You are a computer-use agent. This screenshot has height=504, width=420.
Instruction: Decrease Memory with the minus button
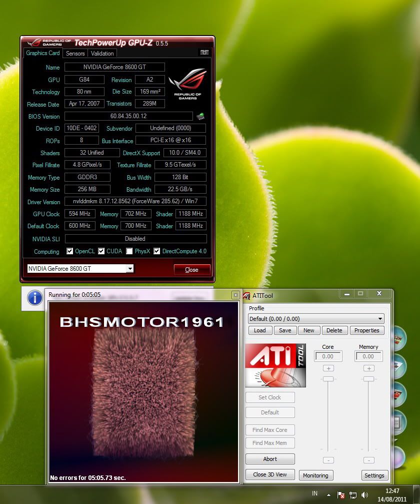pos(368,460)
